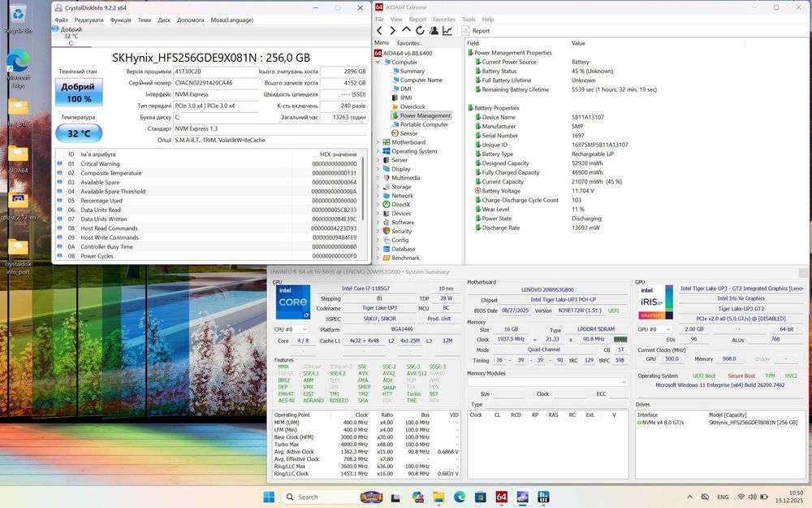Open the Windows Start button on taskbar

(x=269, y=497)
